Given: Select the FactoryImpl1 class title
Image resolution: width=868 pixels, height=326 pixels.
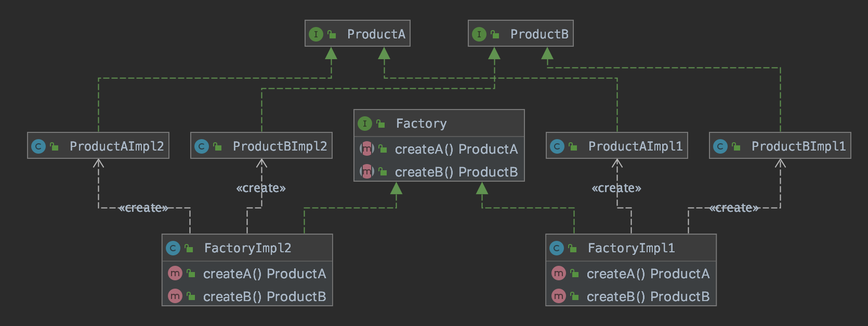Looking at the screenshot, I should [x=632, y=248].
